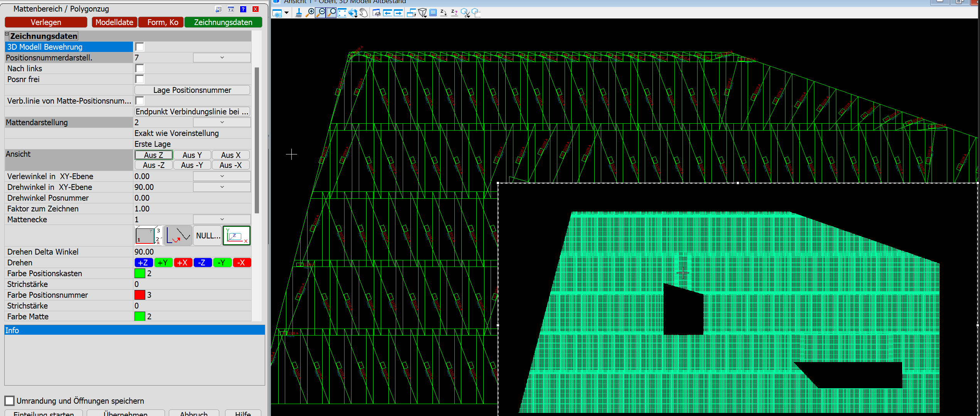Click the redraw brush icon
Screen dimensions: 980x416
pos(298,13)
